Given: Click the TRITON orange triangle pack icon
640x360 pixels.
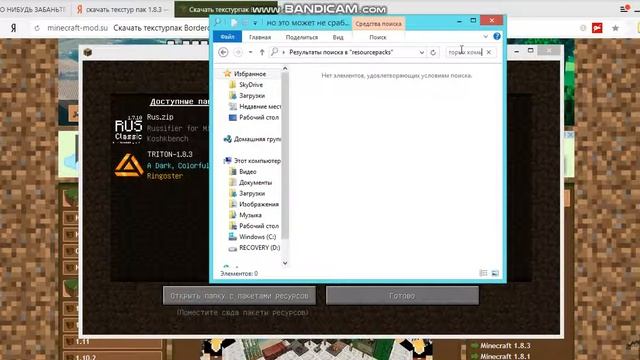Looking at the screenshot, I should coord(129,165).
